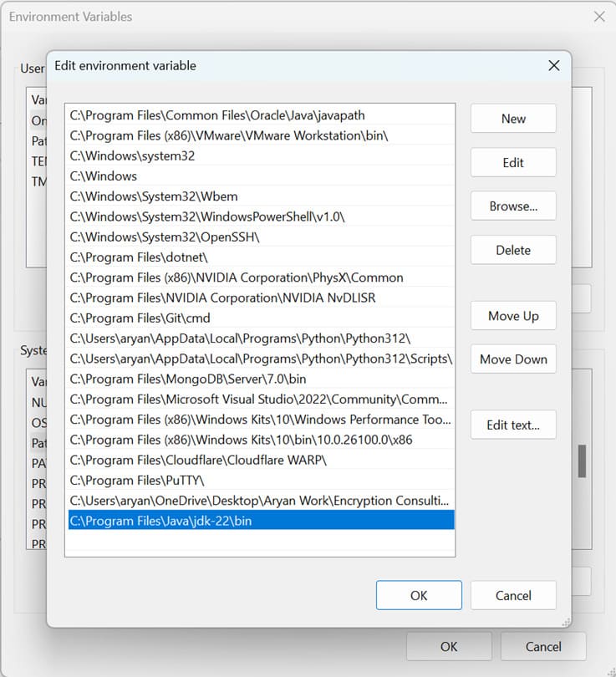Viewport: 616px width, 677px height.
Task: Delete the selected path entry
Action: [x=513, y=249]
